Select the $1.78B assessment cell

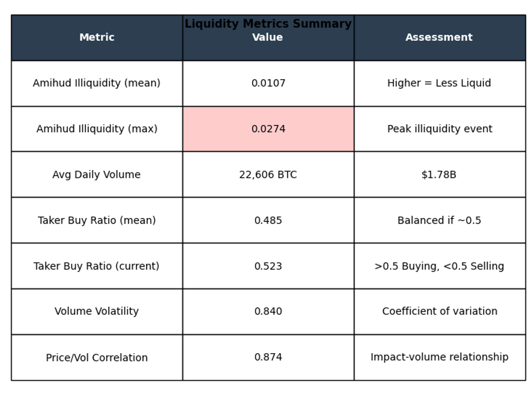tap(439, 175)
